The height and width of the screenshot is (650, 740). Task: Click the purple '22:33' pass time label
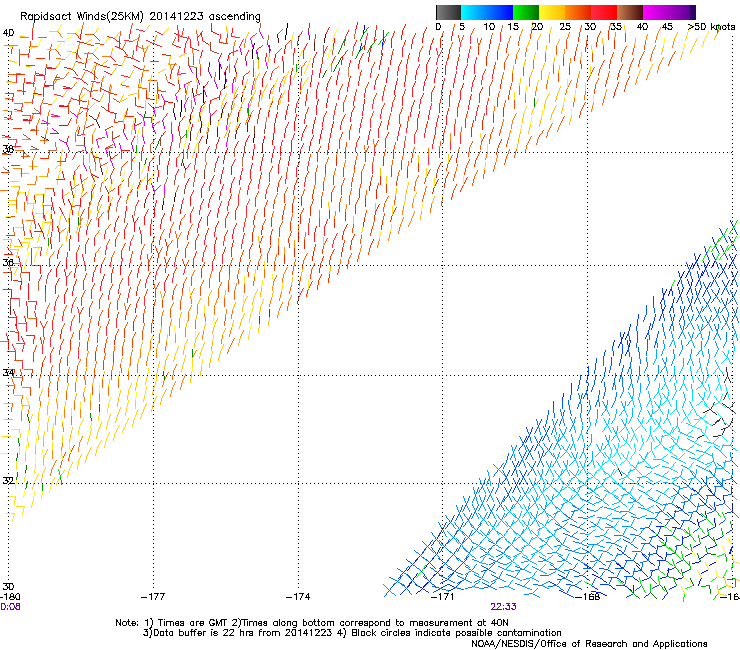pyautogui.click(x=503, y=607)
